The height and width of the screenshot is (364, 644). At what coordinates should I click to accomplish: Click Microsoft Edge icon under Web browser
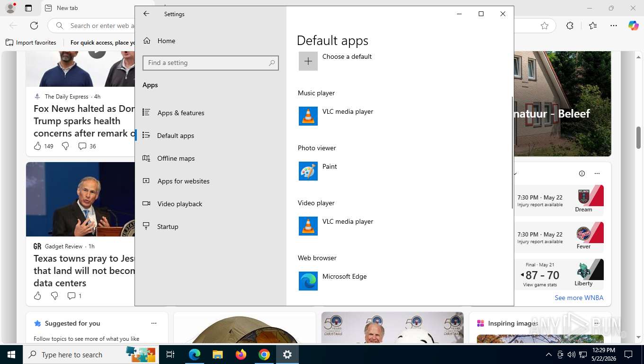308,281
